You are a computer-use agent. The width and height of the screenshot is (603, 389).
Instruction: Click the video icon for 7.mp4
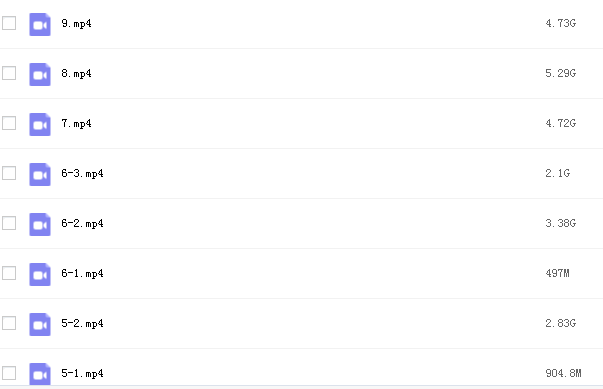pos(40,124)
